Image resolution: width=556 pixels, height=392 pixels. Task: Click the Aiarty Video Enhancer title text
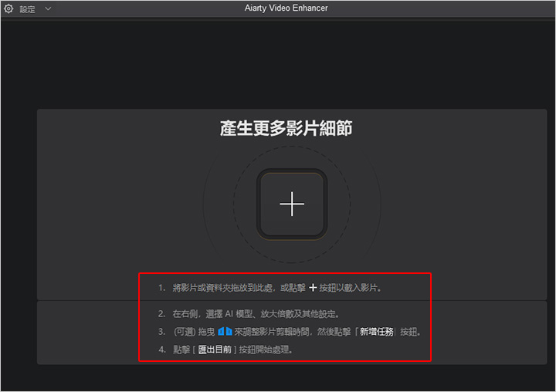[x=286, y=8]
